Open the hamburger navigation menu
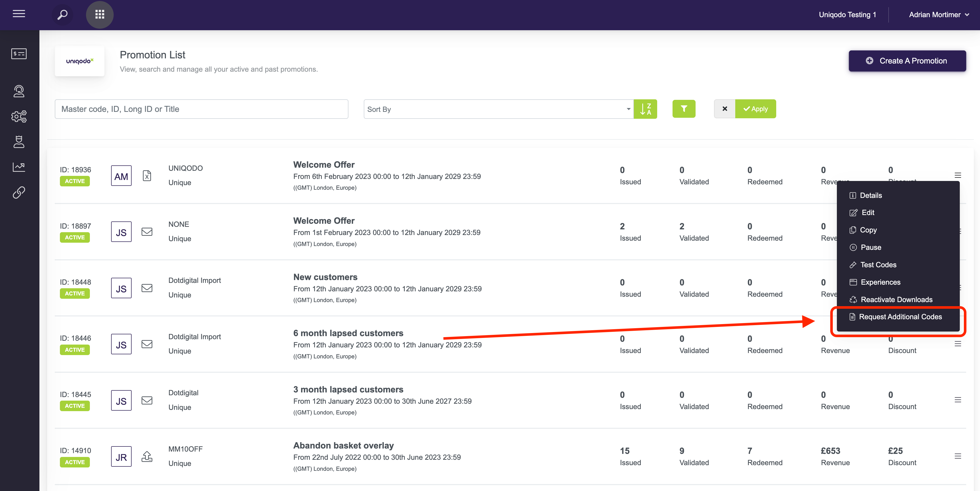980x491 pixels. [19, 14]
